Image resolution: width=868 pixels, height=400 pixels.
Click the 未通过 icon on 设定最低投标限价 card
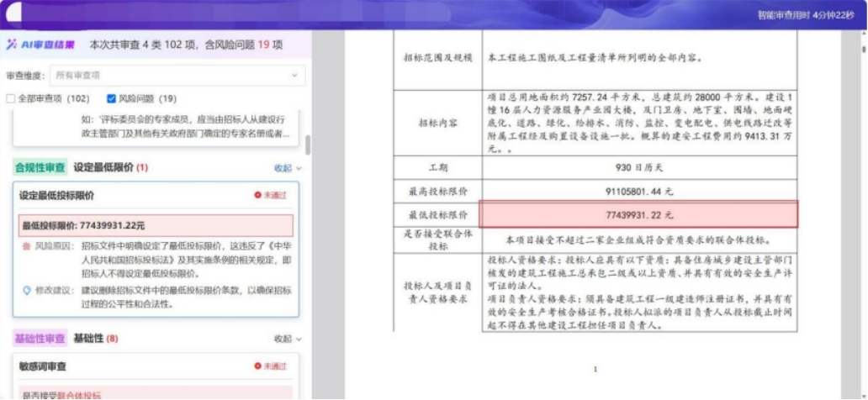pos(257,195)
